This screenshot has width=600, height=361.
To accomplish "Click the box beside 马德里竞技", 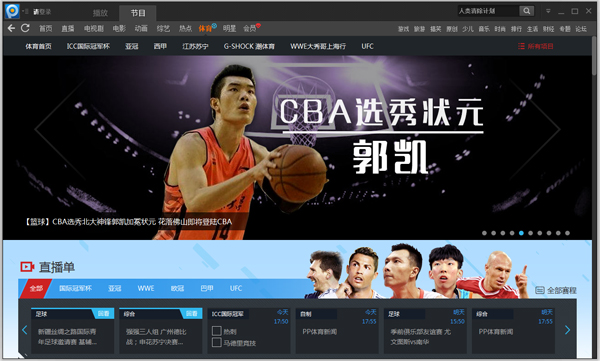I will pos(217,342).
